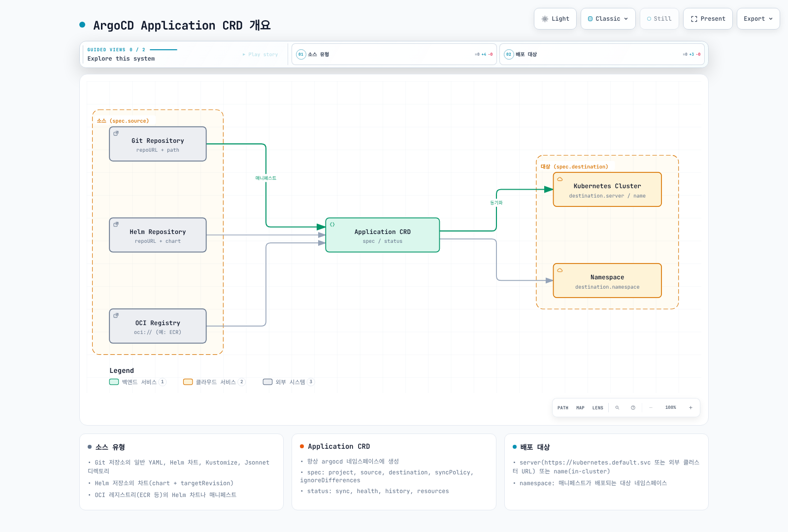Click the Application CRD code icon
Image resolution: width=788 pixels, height=532 pixels.
[332, 225]
